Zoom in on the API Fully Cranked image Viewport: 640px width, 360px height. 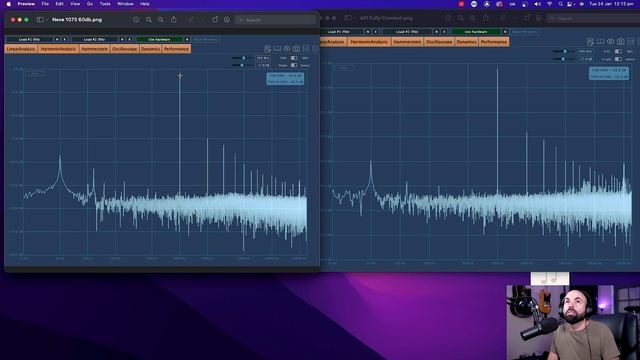pos(472,18)
